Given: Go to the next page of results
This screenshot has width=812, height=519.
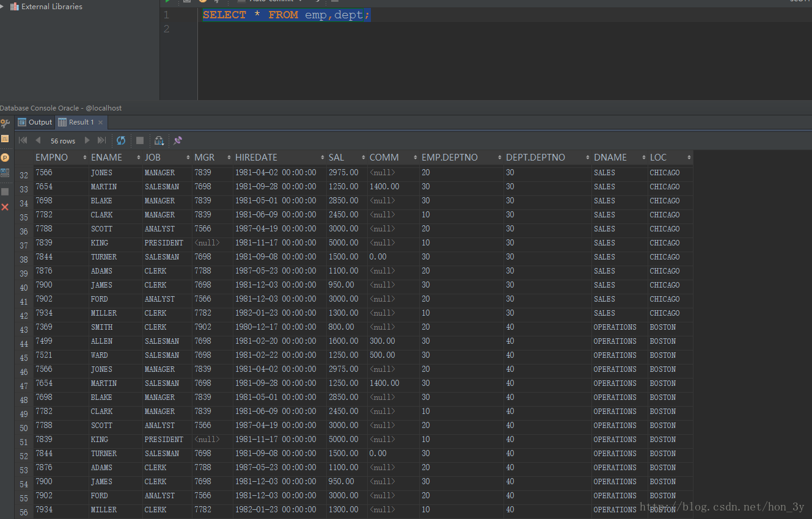Looking at the screenshot, I should 87,140.
